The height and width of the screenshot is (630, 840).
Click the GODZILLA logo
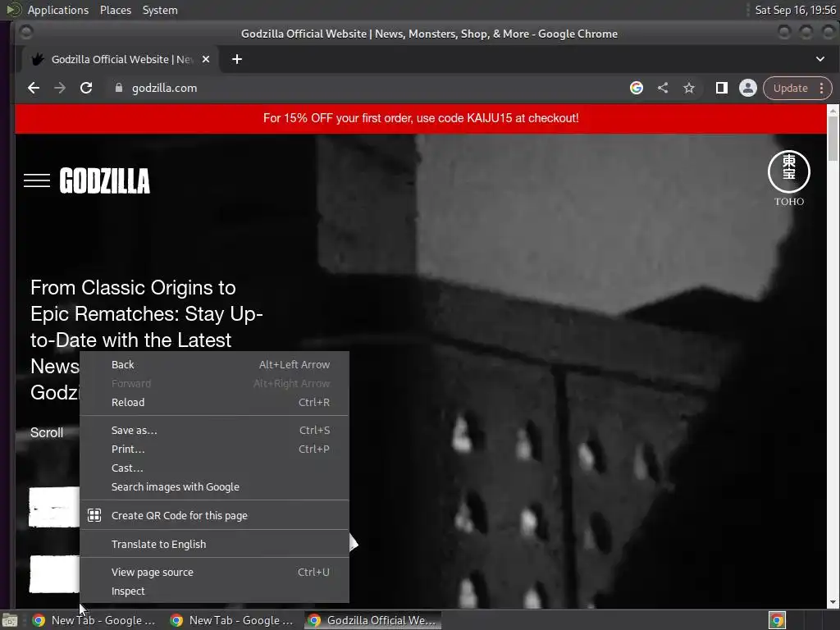pos(104,180)
